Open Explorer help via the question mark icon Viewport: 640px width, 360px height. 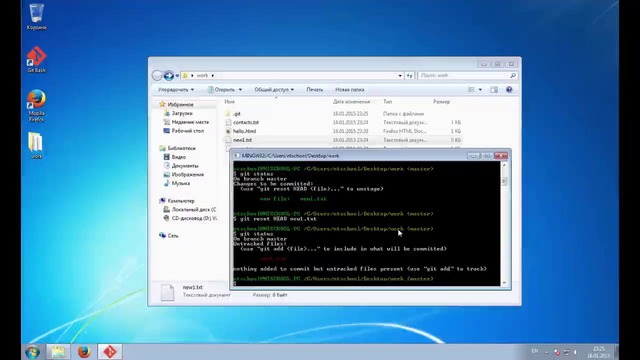click(x=509, y=89)
